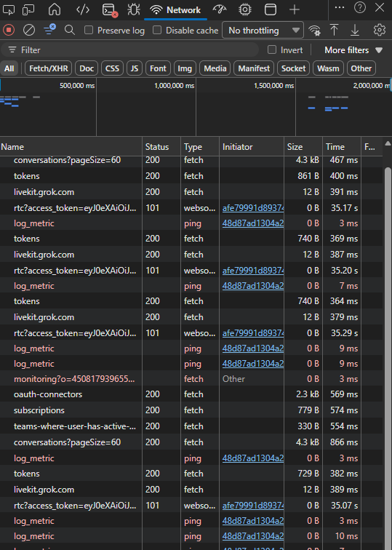Select the tokens request sized 729 B
Image resolution: width=392 pixels, height=550 pixels.
pyautogui.click(x=191, y=474)
